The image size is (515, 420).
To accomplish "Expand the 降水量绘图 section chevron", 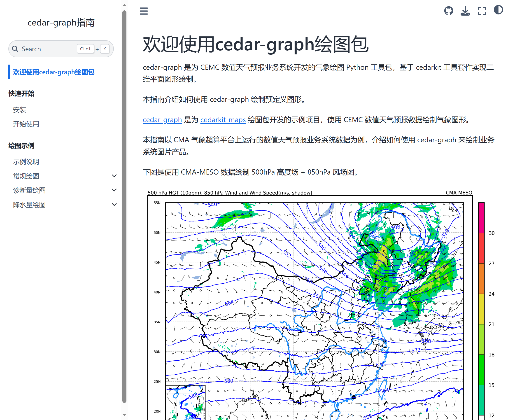I will point(114,205).
